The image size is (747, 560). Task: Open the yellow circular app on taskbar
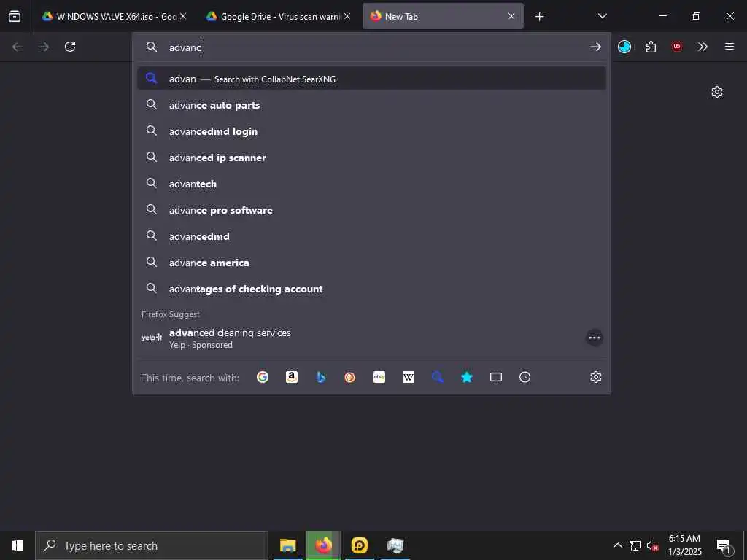click(359, 545)
